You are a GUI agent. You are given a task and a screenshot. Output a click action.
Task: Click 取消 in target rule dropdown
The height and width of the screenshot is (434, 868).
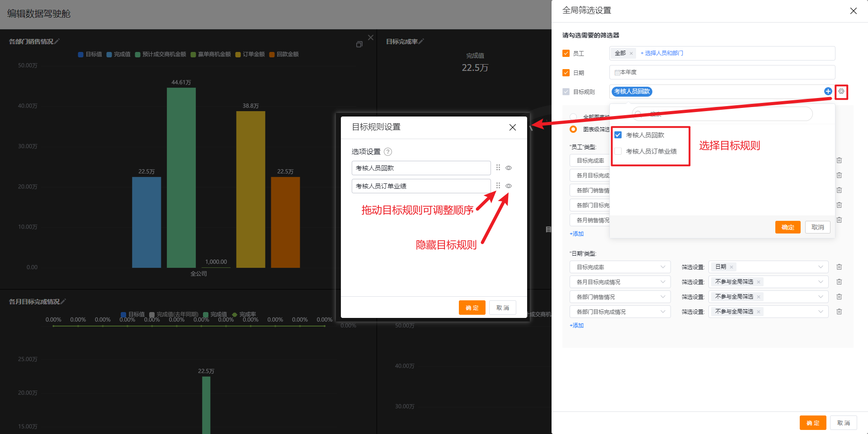point(817,227)
